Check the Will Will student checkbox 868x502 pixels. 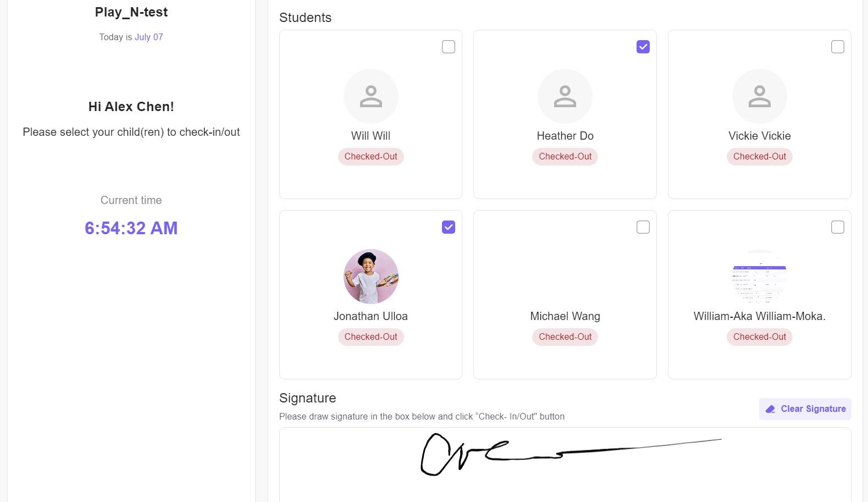(449, 47)
